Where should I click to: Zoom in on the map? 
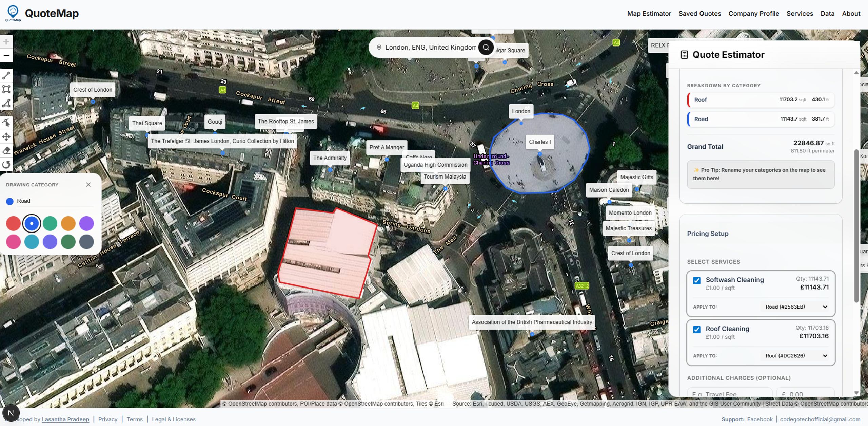click(x=6, y=42)
